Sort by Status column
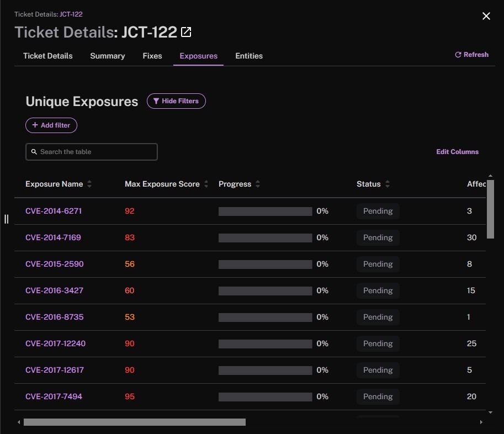504x434 pixels. (388, 184)
